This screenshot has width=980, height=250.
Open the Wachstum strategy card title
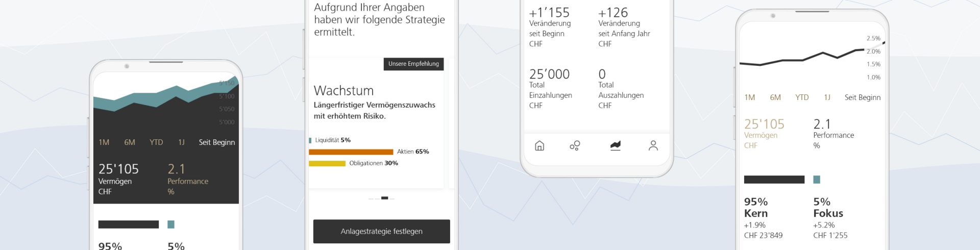point(344,91)
